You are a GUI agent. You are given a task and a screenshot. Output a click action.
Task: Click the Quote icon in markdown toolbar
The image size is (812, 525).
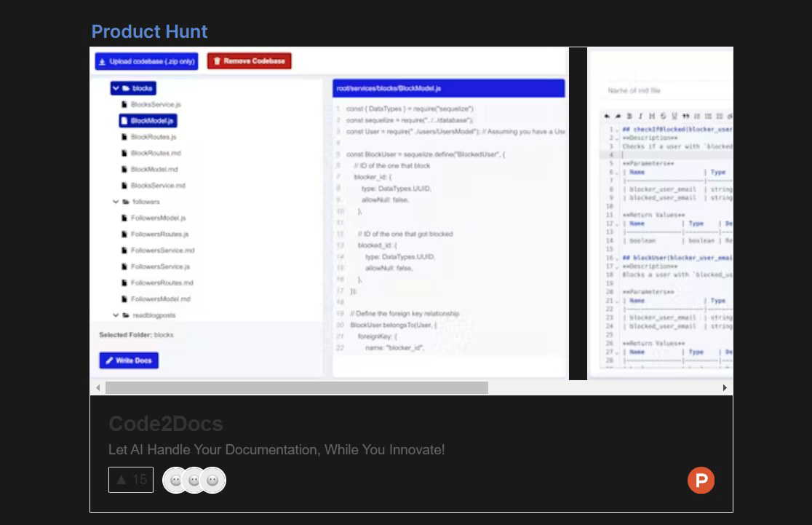(685, 116)
